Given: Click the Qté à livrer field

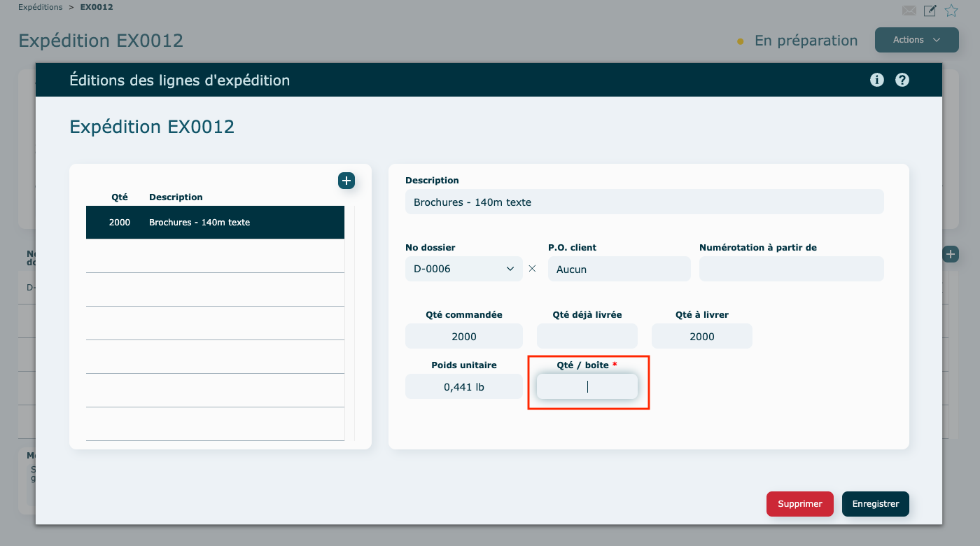Looking at the screenshot, I should pyautogui.click(x=701, y=336).
